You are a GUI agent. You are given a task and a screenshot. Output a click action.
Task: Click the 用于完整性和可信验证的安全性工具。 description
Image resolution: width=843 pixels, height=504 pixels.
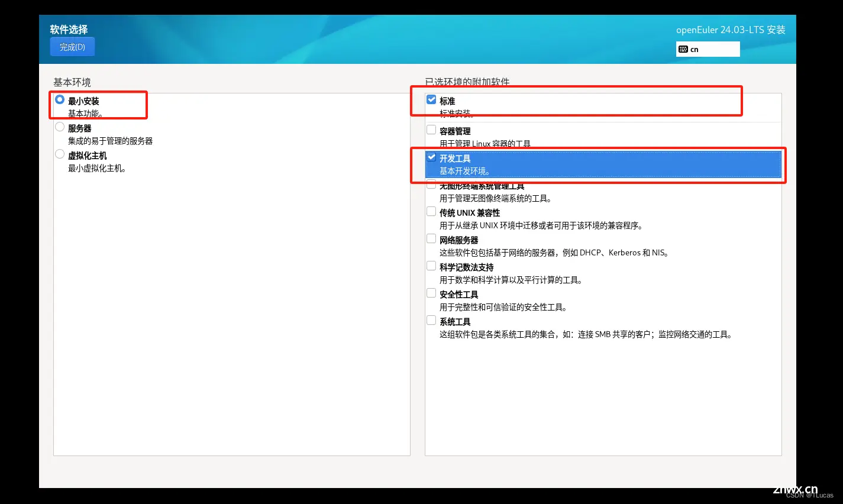[x=504, y=307]
